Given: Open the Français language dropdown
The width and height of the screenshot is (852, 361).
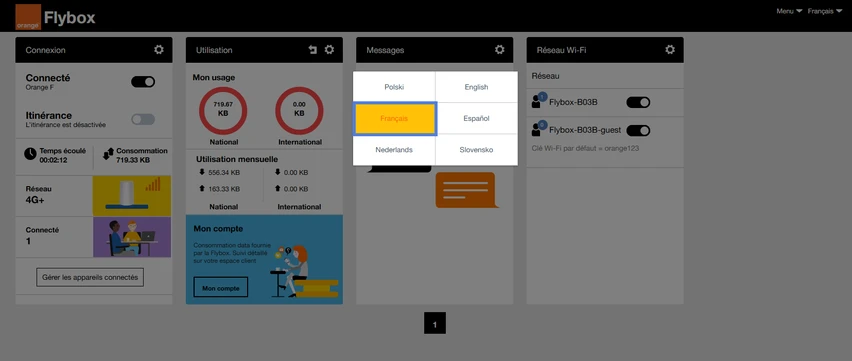Looking at the screenshot, I should point(825,11).
